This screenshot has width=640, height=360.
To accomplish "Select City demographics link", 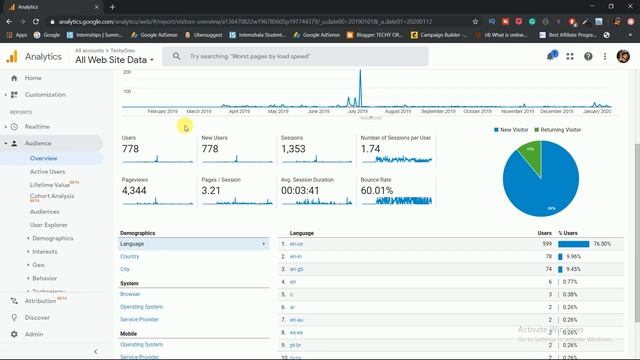I will 124,269.
